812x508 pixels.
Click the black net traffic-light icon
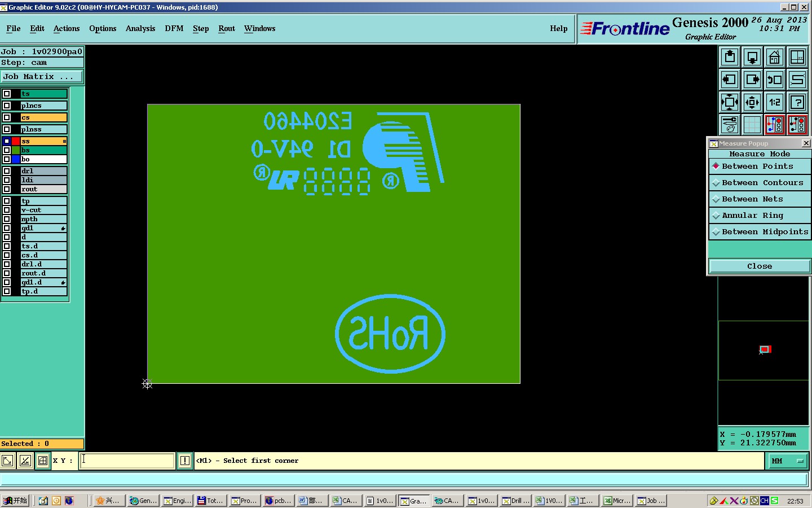[797, 125]
